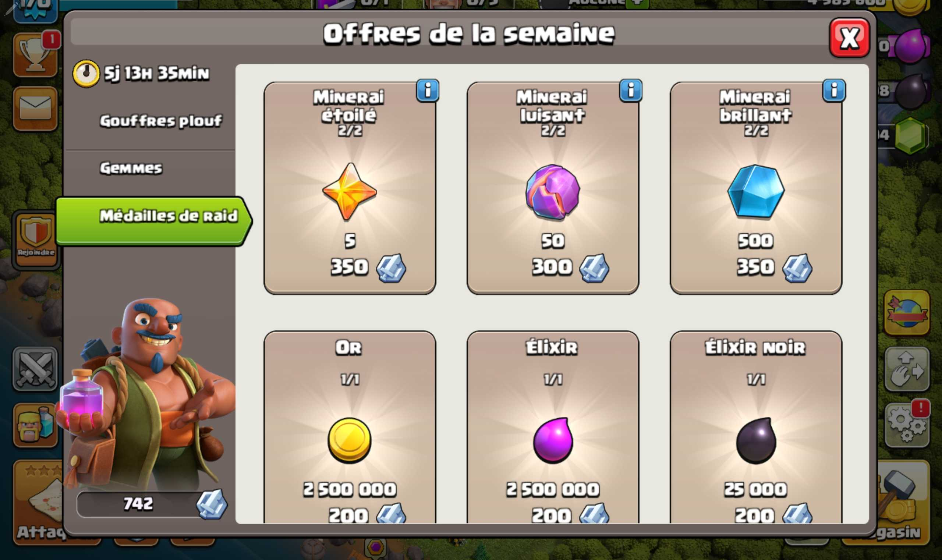Buy Minerai luisant for 300 medals
Image resolution: width=942 pixels, height=560 pixels.
[553, 188]
